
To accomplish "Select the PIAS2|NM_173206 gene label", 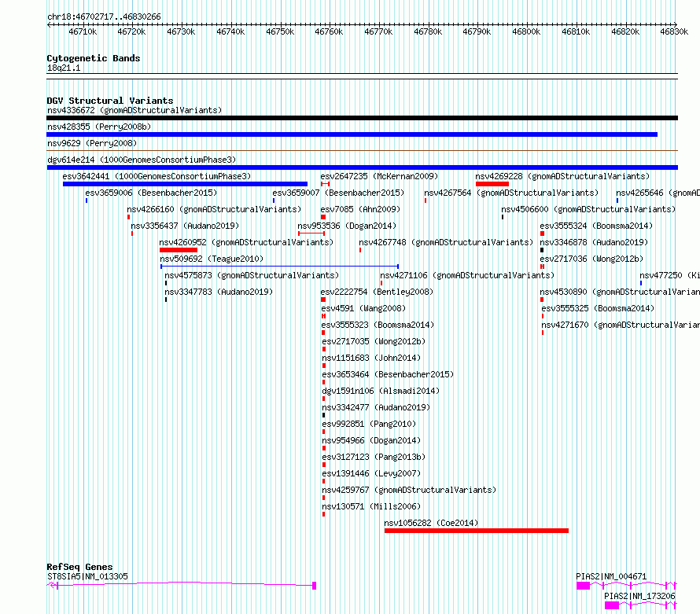I will point(639,596).
